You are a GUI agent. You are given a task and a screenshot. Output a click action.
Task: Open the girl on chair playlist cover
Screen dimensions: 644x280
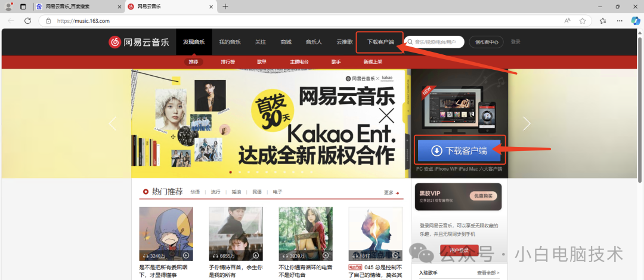[305, 233]
